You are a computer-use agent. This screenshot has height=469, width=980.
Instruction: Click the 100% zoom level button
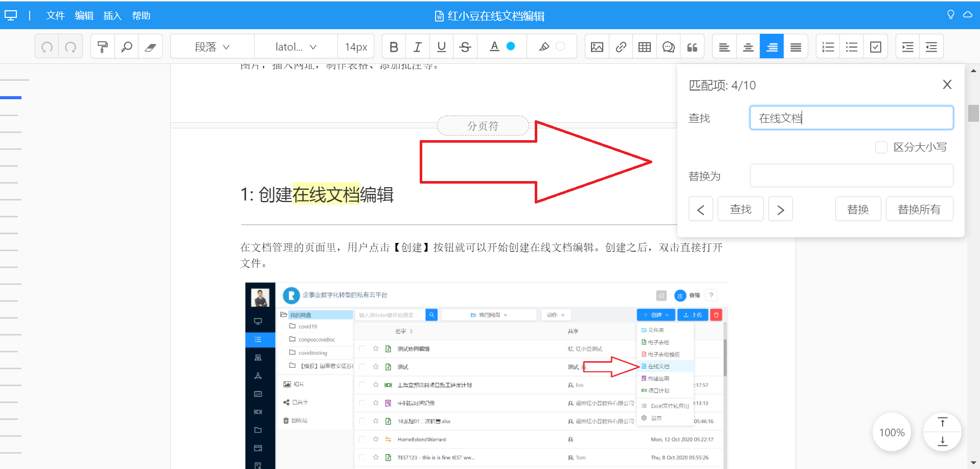coord(892,432)
